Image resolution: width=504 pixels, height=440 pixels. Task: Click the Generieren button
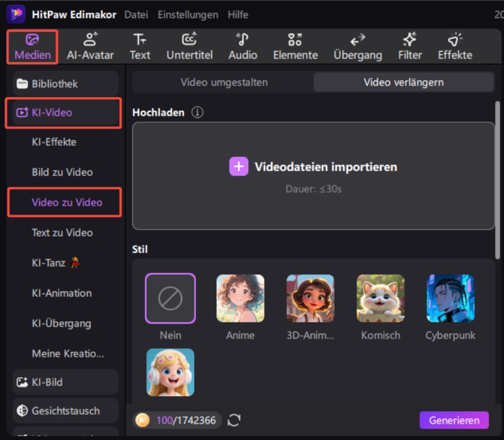click(454, 420)
